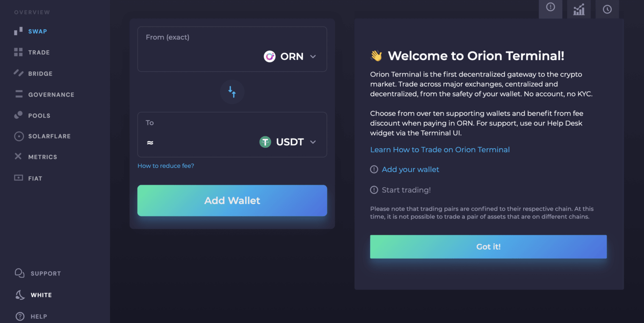Click the USDT token logo
Viewport: 644px width, 323px height.
point(265,142)
